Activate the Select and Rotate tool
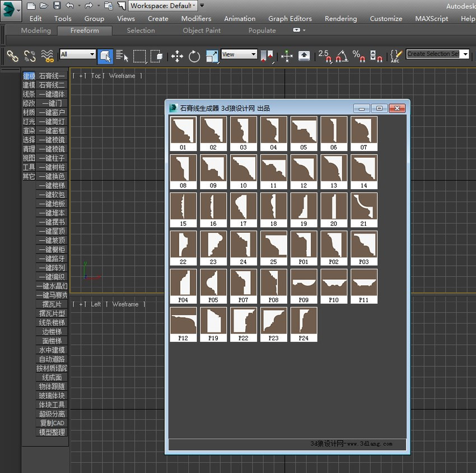 click(194, 57)
